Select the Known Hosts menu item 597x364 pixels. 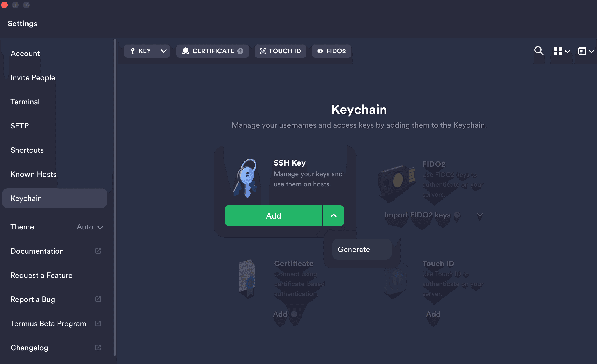coord(33,174)
